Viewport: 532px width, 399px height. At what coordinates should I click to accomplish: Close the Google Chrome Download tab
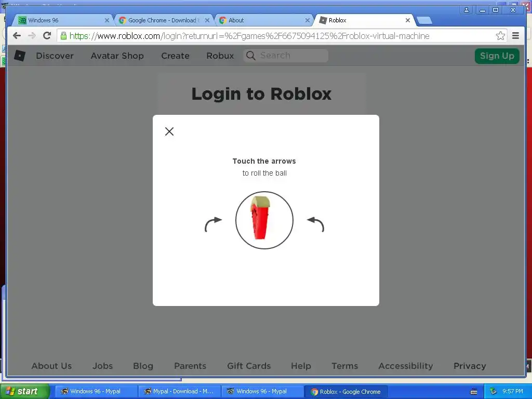[207, 20]
